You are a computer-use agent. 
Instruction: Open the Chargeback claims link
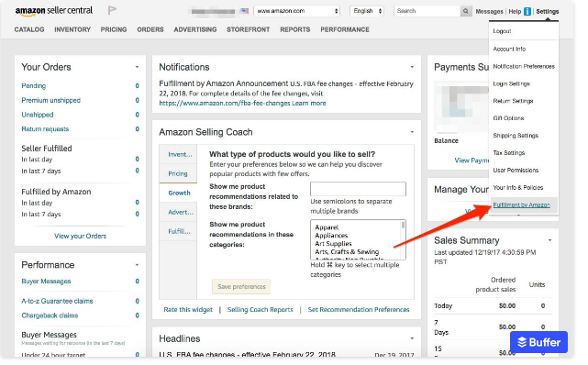pos(50,315)
